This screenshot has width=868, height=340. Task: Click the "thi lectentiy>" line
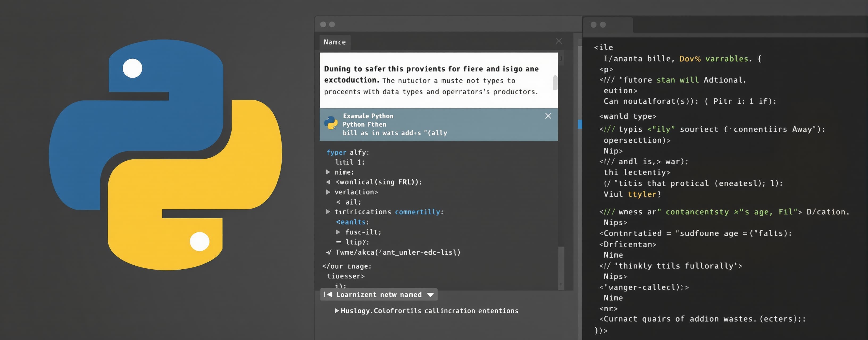[x=637, y=172]
